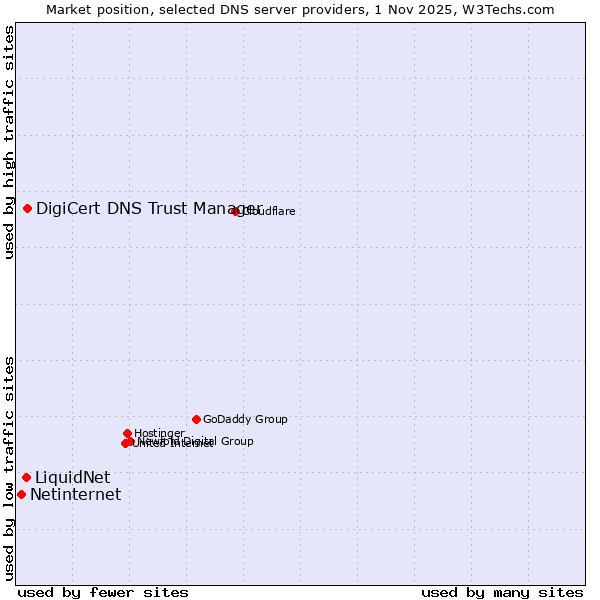This screenshot has width=600, height=600.
Task: Click the Hostinger data point marker
Action: click(127, 433)
